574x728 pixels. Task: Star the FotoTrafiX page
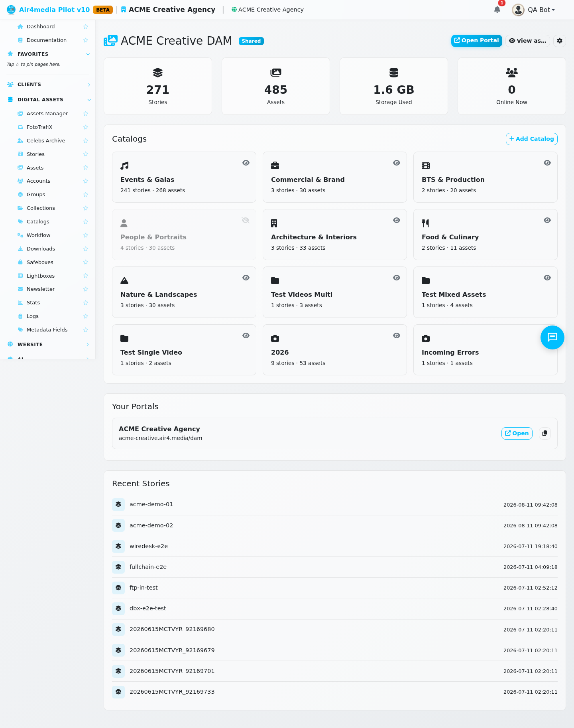click(86, 127)
